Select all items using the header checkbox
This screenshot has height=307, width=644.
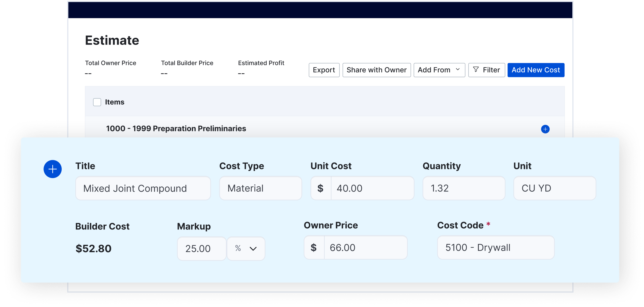point(97,102)
